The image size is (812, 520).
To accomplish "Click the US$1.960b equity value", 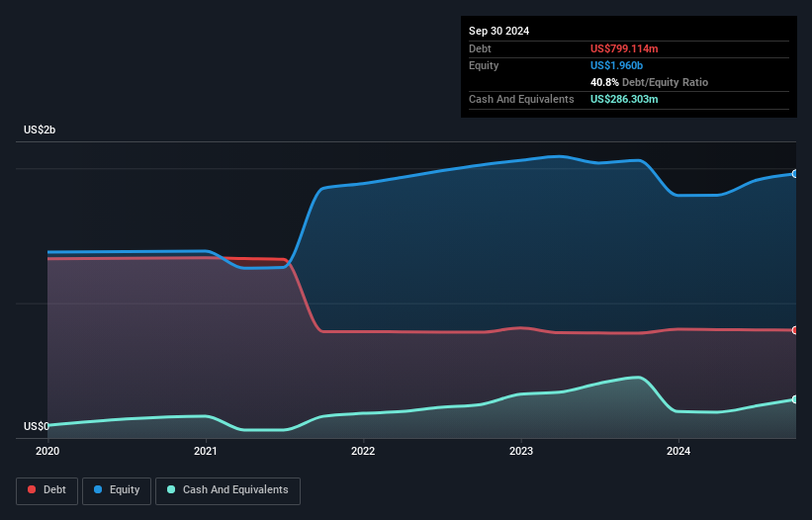I will [x=616, y=65].
